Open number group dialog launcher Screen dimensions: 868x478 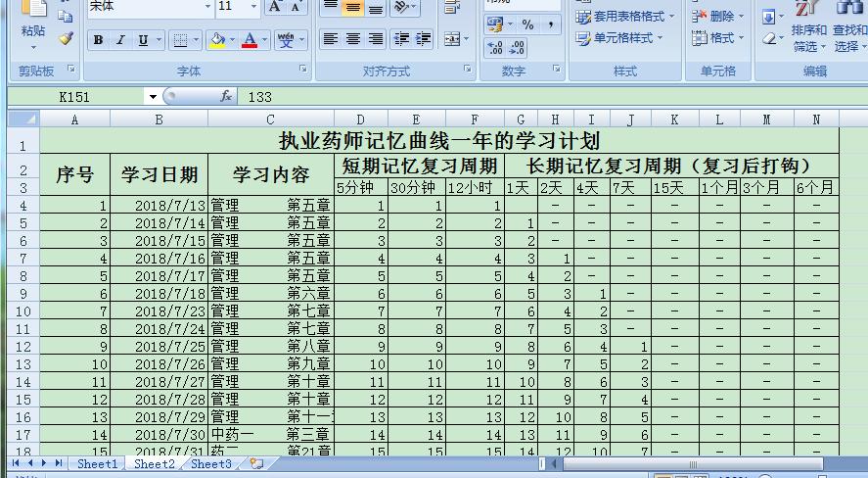click(557, 69)
